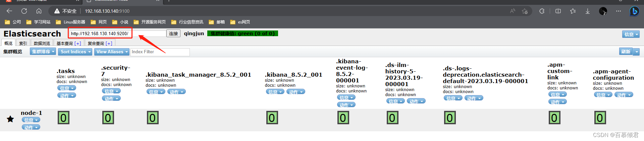Viewport: 644px width, 141px height.
Task: Switch to the 概览 tab
Action: pyautogui.click(x=8, y=43)
